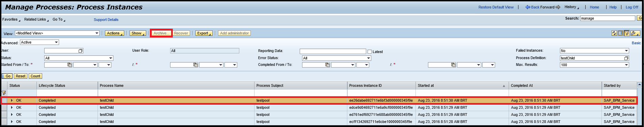The image size is (644, 127).
Task: Open the Export menu button
Action: click(204, 33)
